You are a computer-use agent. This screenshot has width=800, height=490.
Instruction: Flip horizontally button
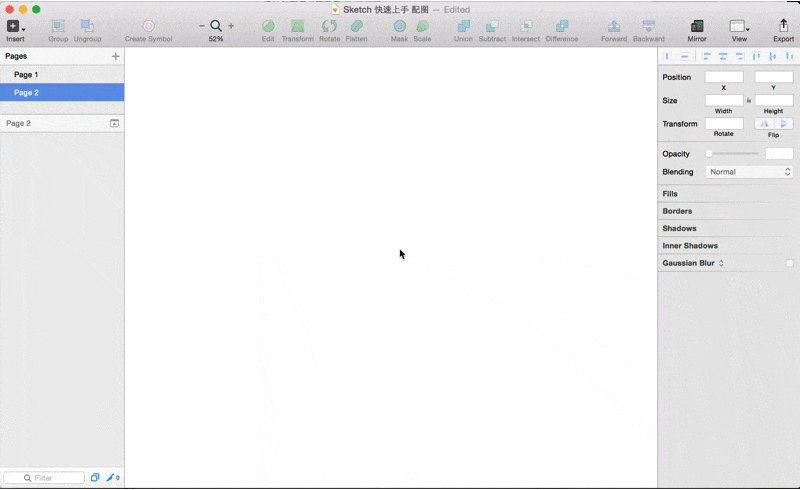764,124
